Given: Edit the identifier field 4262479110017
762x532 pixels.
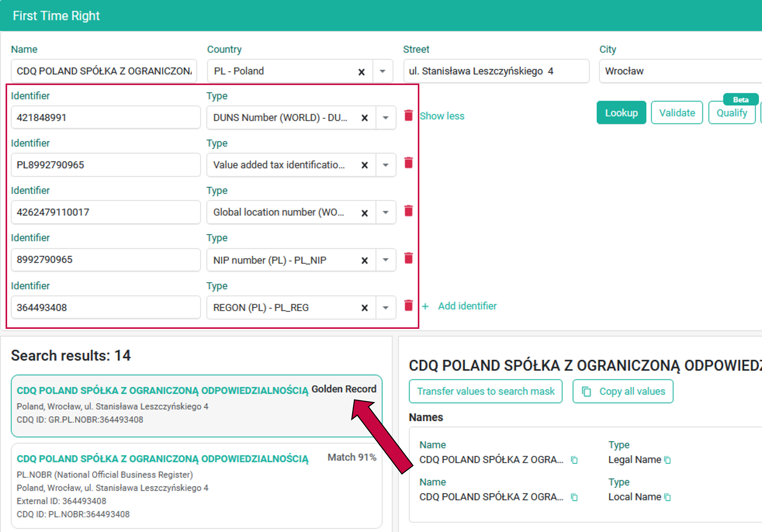Looking at the screenshot, I should point(106,212).
